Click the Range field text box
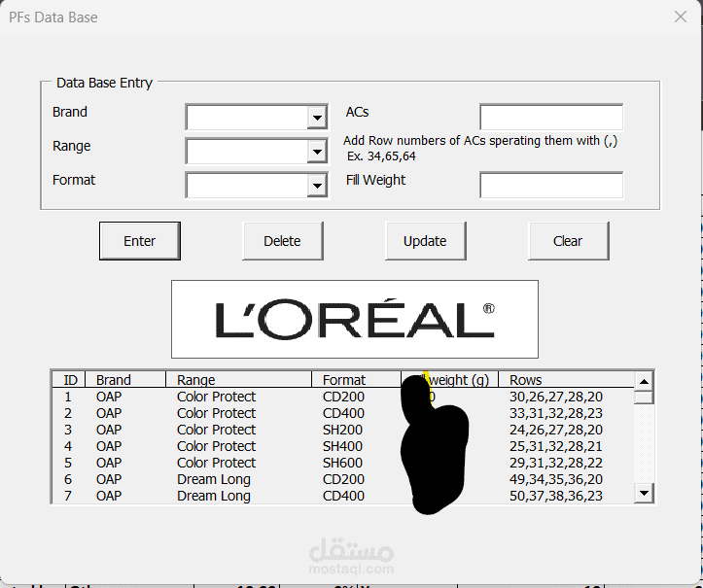This screenshot has height=588, width=703. [247, 152]
